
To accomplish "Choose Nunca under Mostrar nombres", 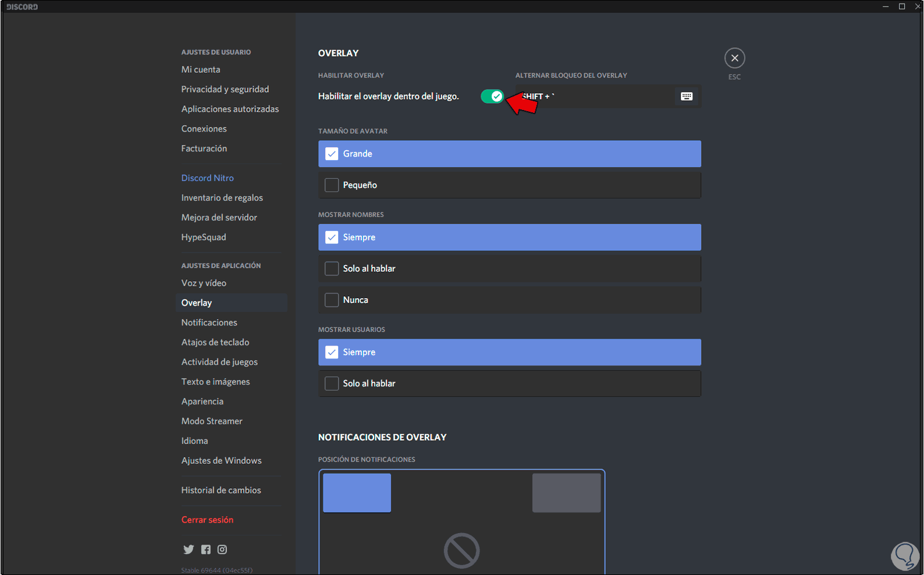I will point(510,300).
